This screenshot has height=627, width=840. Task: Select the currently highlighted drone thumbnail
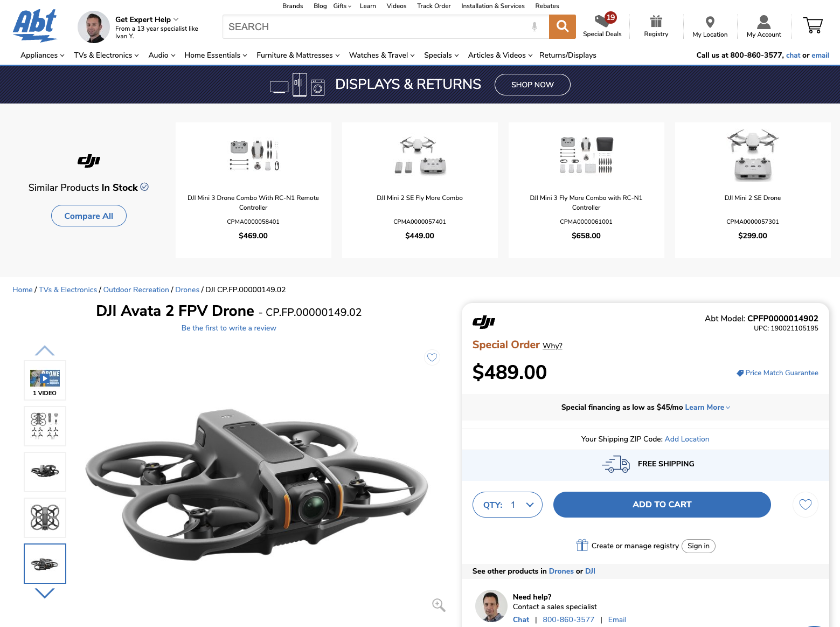[x=45, y=563]
